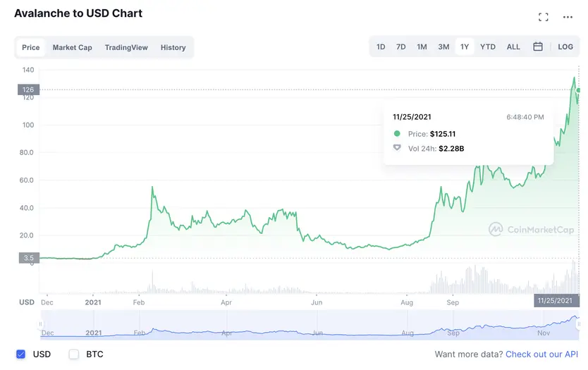This screenshot has width=588, height=370.
Task: Enable the BTC currency checkbox
Action: (74, 354)
